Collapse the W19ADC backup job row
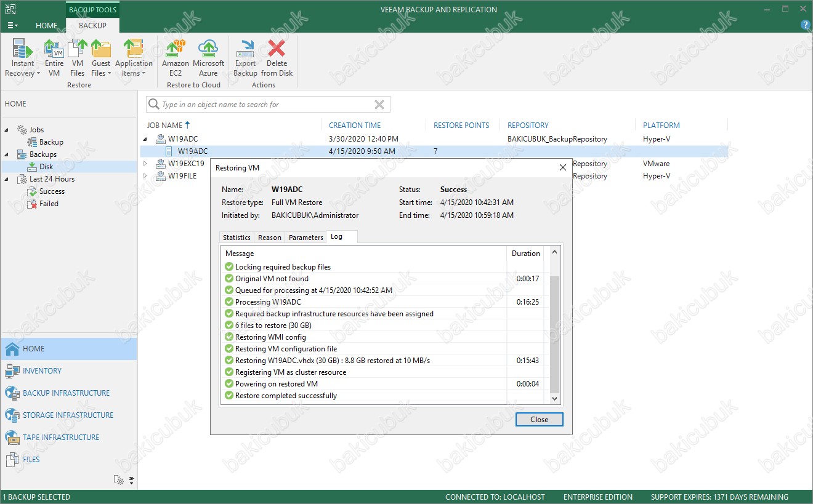813x504 pixels. 146,139
